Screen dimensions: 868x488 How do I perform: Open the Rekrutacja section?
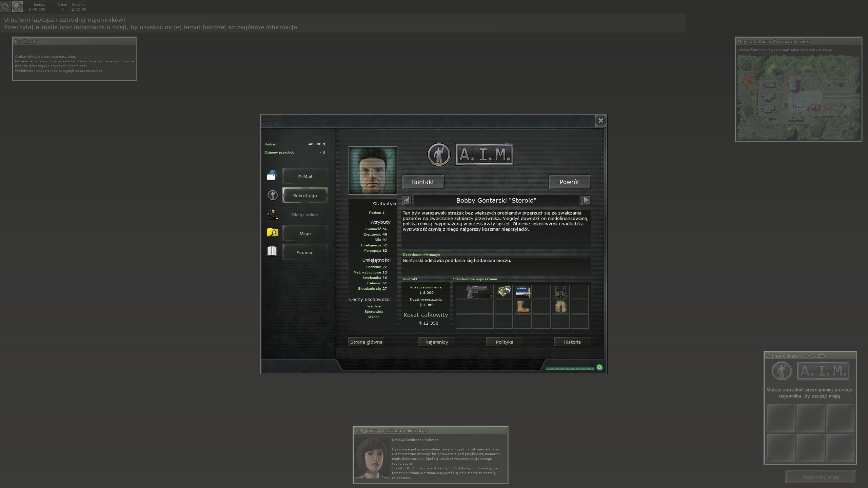[x=305, y=196]
